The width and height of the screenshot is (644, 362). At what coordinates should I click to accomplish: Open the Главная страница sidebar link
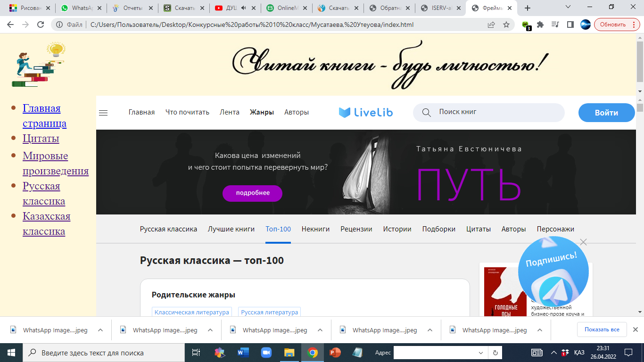click(44, 116)
